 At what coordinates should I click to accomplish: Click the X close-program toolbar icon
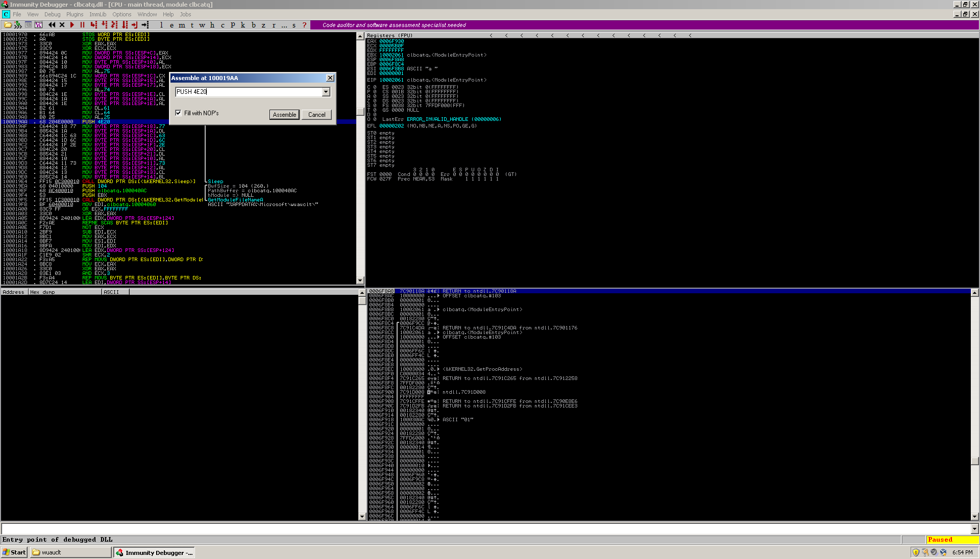pos(62,25)
